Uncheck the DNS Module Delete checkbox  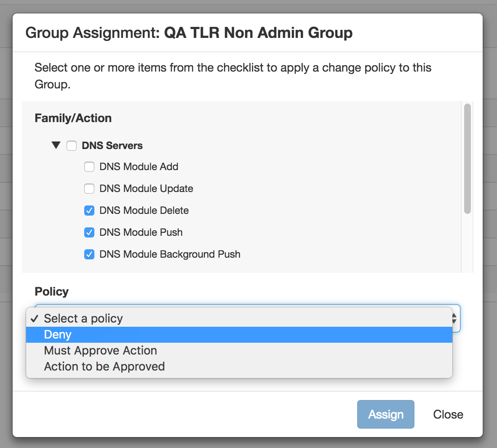tap(89, 211)
